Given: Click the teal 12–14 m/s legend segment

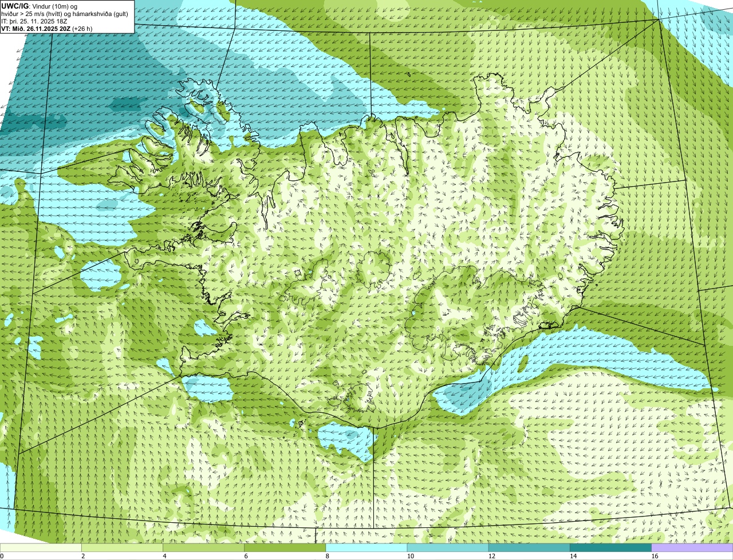Looking at the screenshot, I should (529, 547).
